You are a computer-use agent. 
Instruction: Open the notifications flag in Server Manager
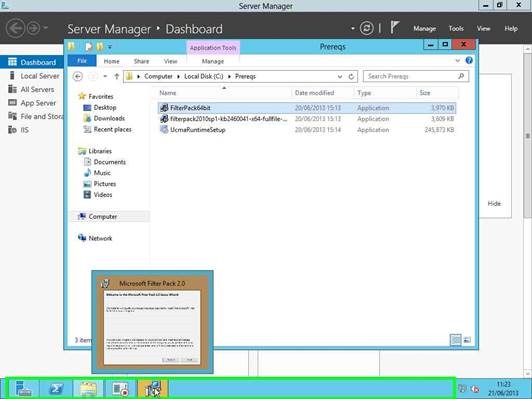(x=394, y=27)
